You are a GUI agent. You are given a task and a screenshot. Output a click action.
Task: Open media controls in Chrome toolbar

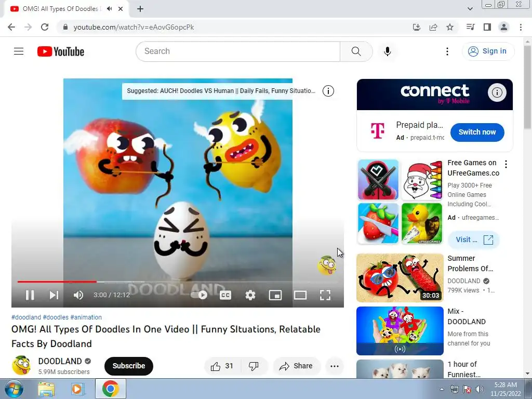pos(470,27)
